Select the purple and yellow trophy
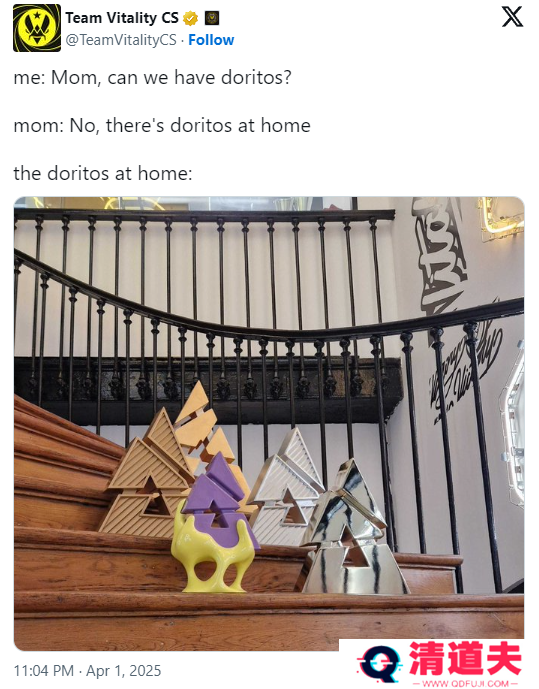Screen dimensions: 539x689 pyautogui.click(x=215, y=523)
